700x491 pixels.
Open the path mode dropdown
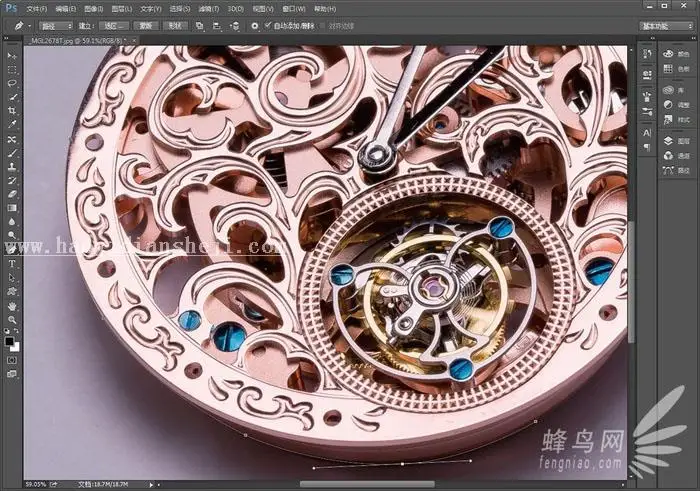[x=55, y=26]
